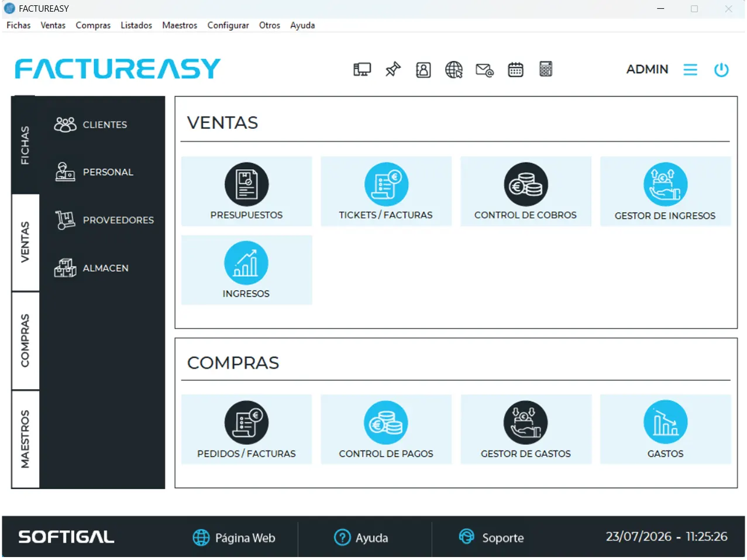Screen dimensions: 747x560
Task: Click the Ayuda link in the footer
Action: (361, 537)
